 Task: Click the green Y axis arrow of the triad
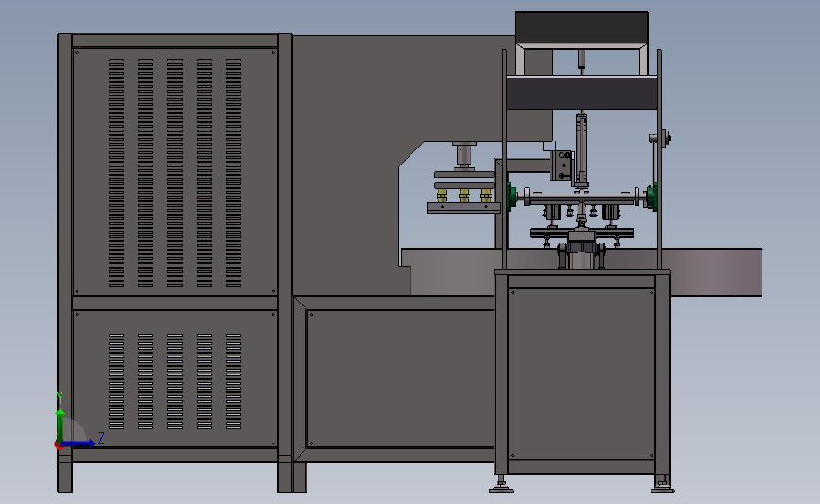pos(61,425)
